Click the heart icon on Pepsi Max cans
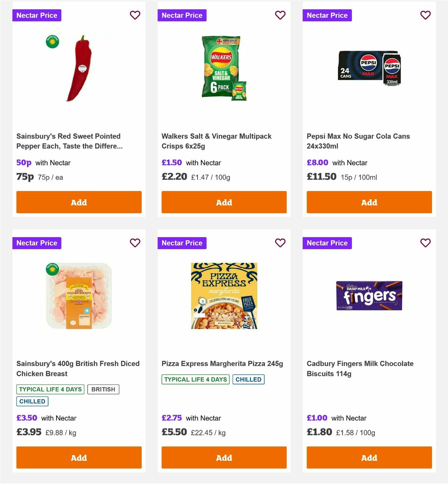The image size is (448, 484). [x=425, y=15]
